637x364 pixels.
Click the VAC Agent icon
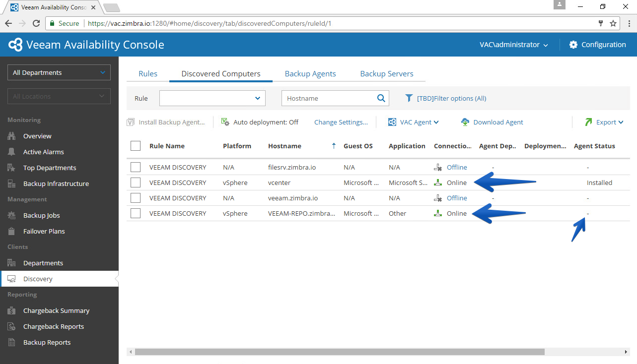[x=392, y=122]
